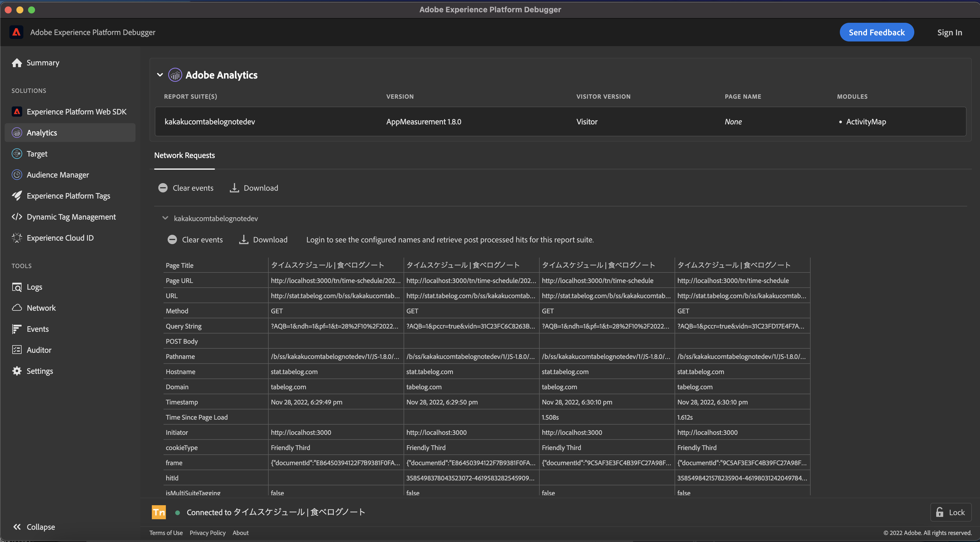Open Experience Platform Tags
Screen dimensions: 980x542
(x=68, y=195)
